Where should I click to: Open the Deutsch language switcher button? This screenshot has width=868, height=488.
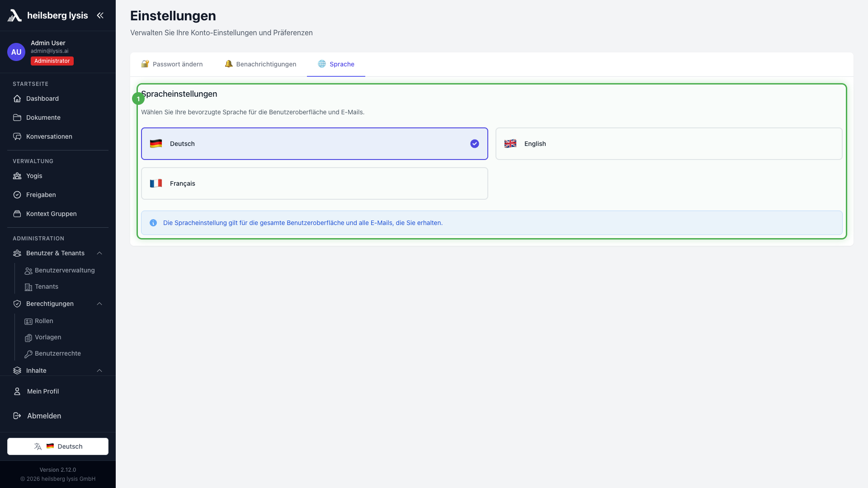58,446
